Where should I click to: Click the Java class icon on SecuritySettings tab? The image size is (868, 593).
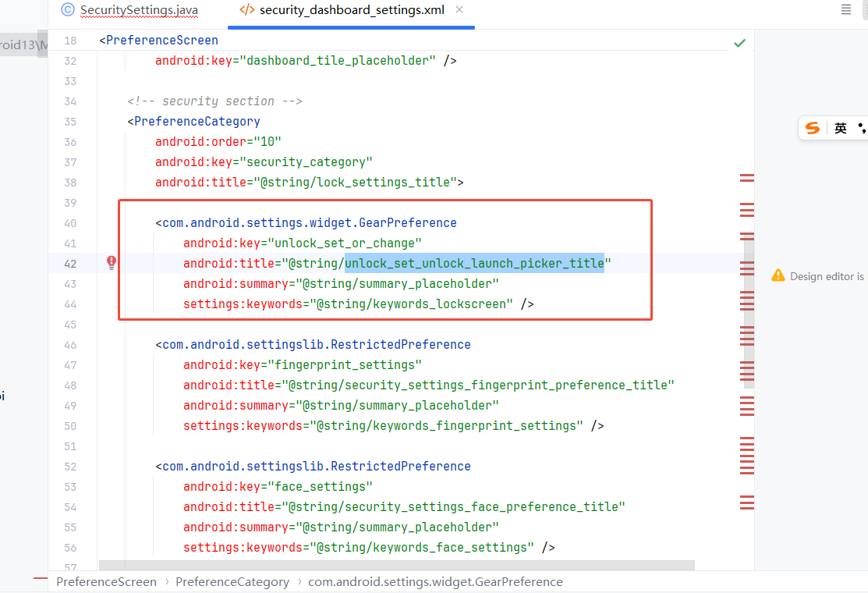click(x=68, y=9)
